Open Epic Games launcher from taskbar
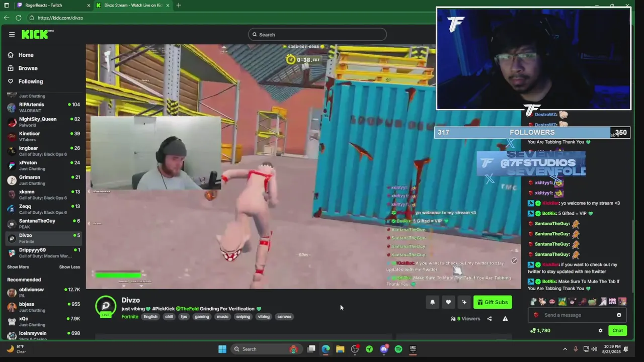The image size is (644, 362). click(413, 349)
